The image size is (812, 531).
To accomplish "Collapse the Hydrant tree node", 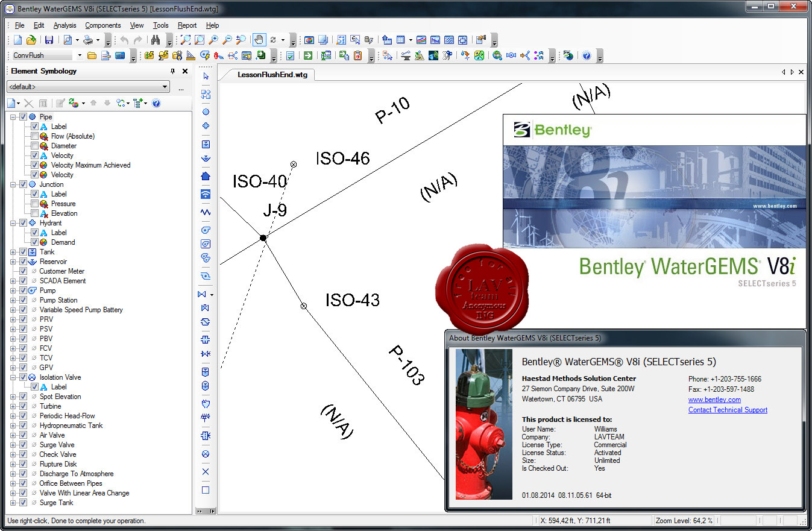I will tap(13, 223).
